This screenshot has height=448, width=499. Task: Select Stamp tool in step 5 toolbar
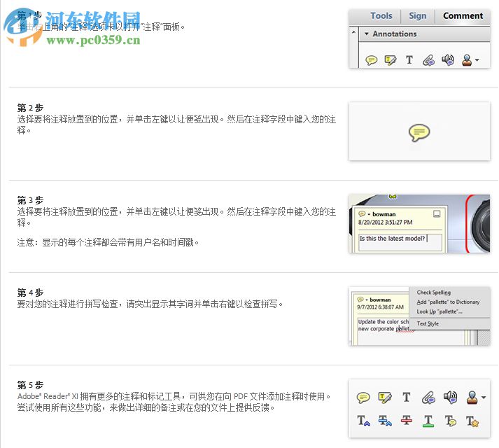[472, 398]
